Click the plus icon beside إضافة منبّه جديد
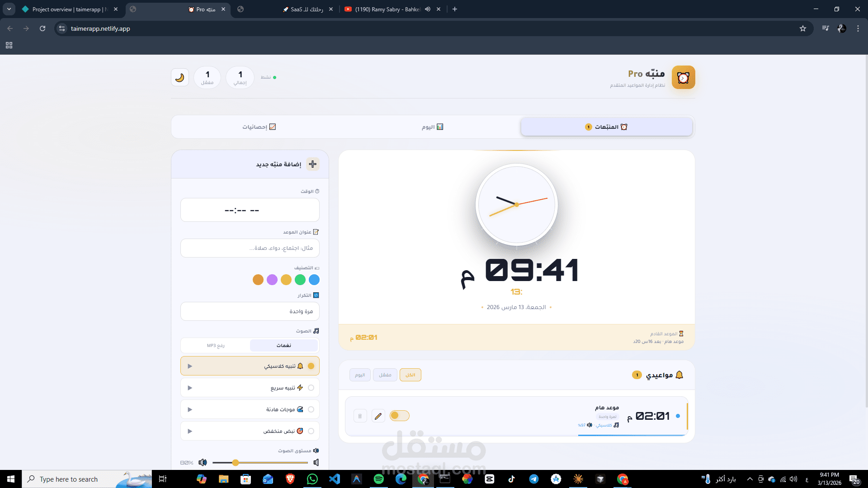The width and height of the screenshot is (868, 488). (x=312, y=164)
